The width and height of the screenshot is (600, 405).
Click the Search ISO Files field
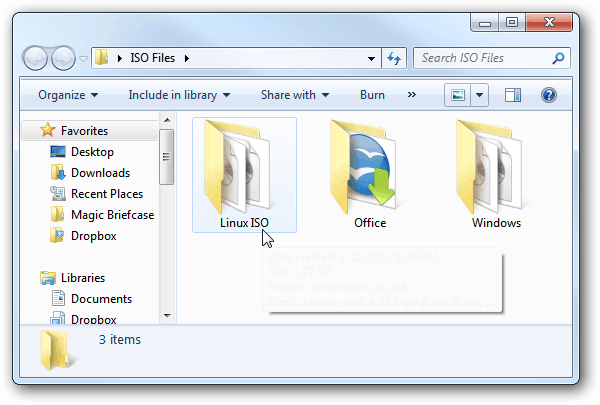pyautogui.click(x=492, y=58)
